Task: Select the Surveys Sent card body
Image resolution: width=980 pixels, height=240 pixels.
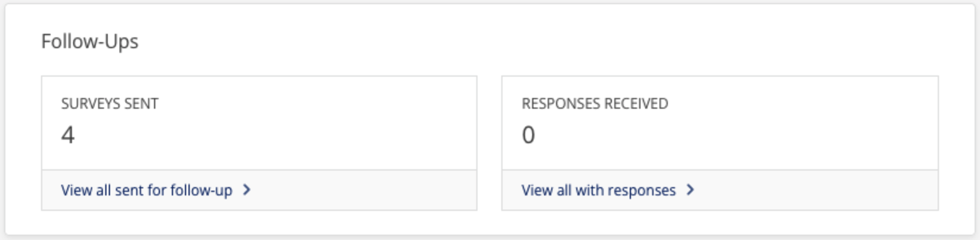Action: [x=259, y=123]
